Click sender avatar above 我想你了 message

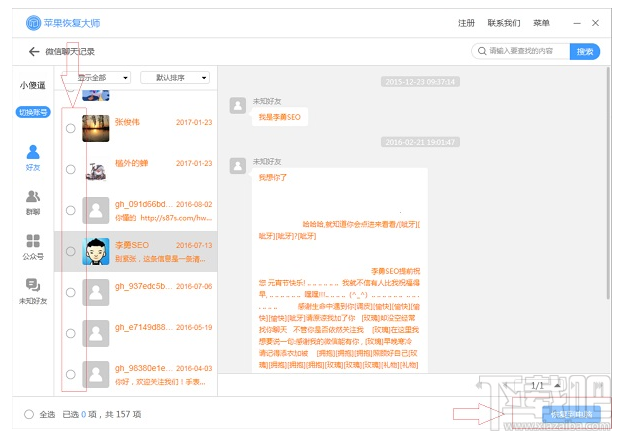point(238,166)
